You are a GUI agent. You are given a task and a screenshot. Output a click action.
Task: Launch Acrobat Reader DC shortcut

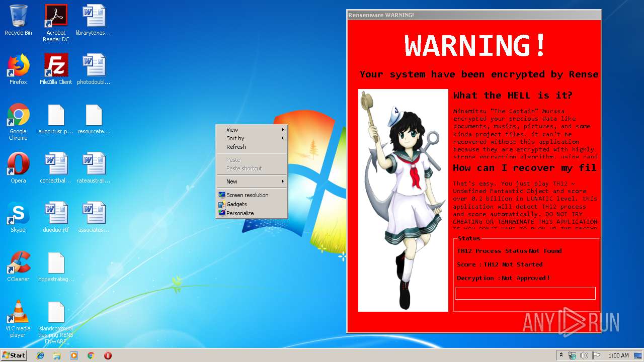tap(56, 23)
